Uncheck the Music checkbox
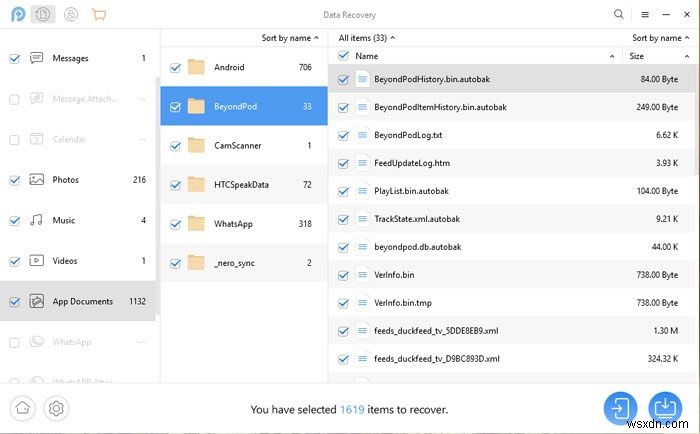The image size is (700, 434). 14,221
